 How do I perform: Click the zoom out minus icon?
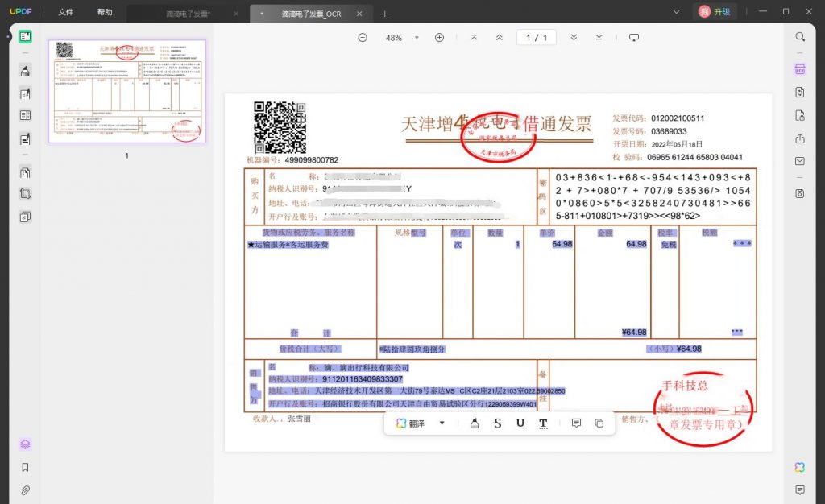[363, 37]
